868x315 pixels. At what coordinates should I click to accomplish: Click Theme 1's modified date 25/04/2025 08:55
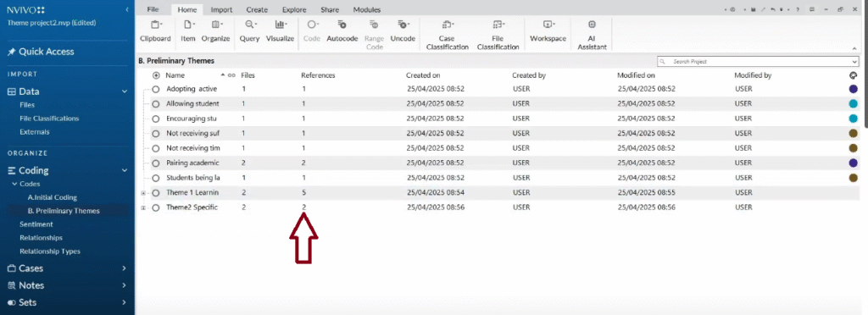coord(647,193)
